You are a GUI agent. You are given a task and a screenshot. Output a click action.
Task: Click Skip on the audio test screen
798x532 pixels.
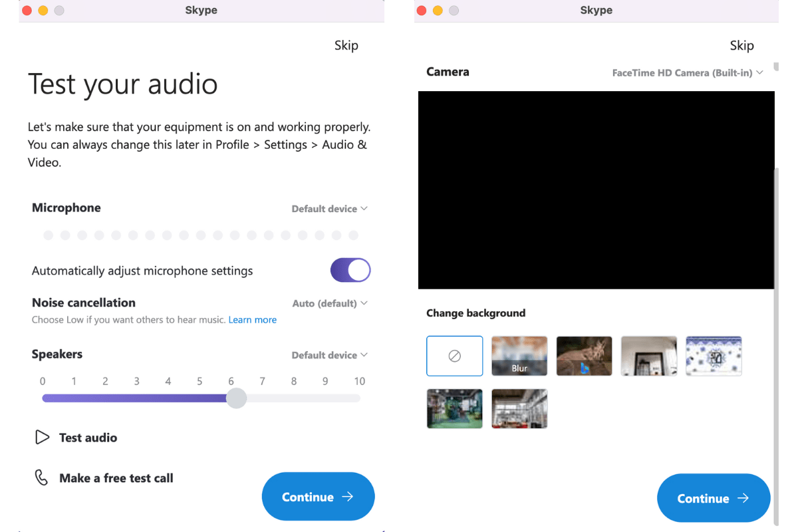point(346,45)
